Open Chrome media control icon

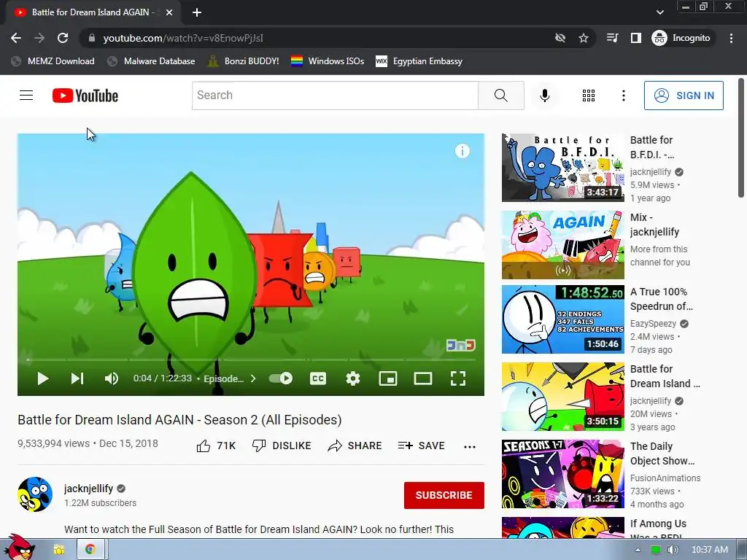(x=612, y=38)
